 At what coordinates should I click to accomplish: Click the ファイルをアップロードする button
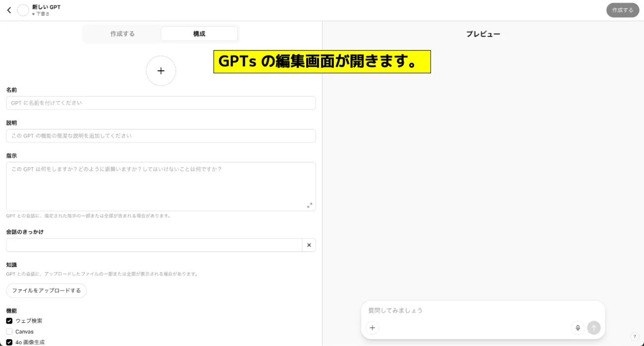pos(46,291)
